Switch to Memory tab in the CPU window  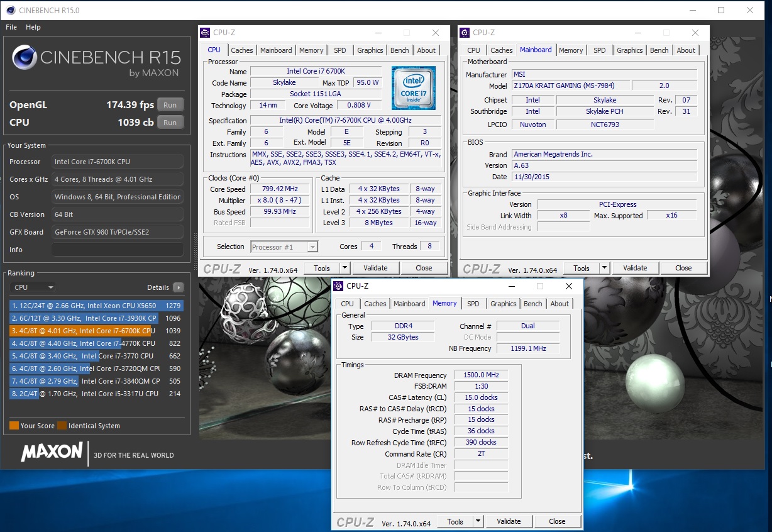pos(311,50)
